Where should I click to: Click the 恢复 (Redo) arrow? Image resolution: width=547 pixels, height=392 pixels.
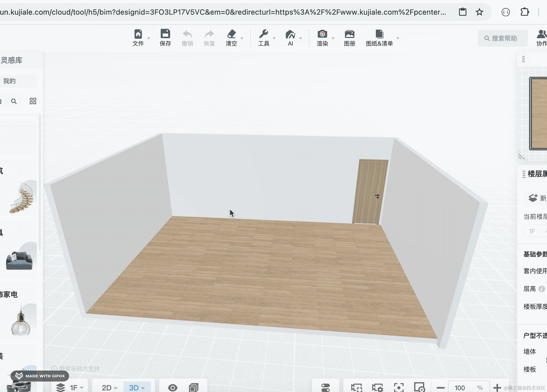tap(209, 34)
